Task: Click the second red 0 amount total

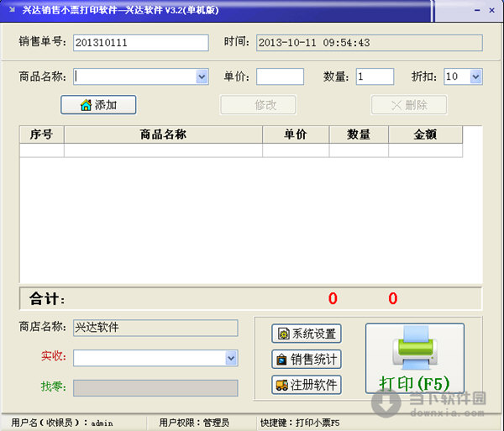Action: click(x=393, y=298)
